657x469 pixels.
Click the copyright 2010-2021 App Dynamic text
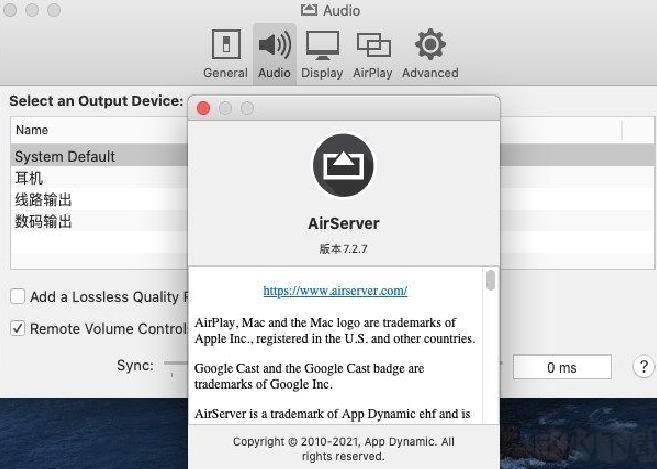(344, 448)
